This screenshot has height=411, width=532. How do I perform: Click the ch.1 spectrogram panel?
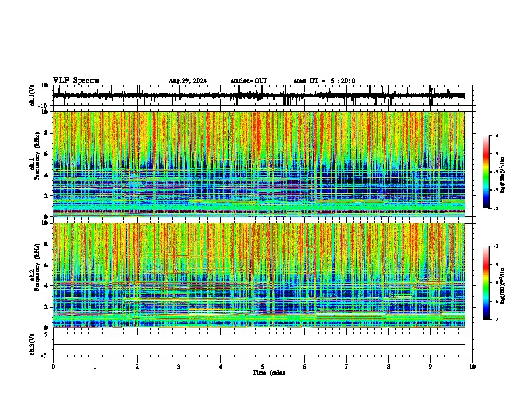(x=259, y=164)
